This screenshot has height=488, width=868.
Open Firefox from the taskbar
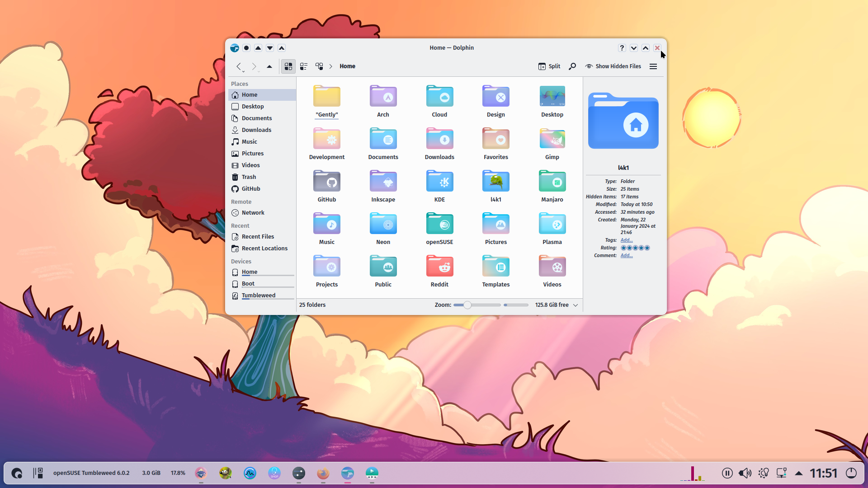pos(323,473)
